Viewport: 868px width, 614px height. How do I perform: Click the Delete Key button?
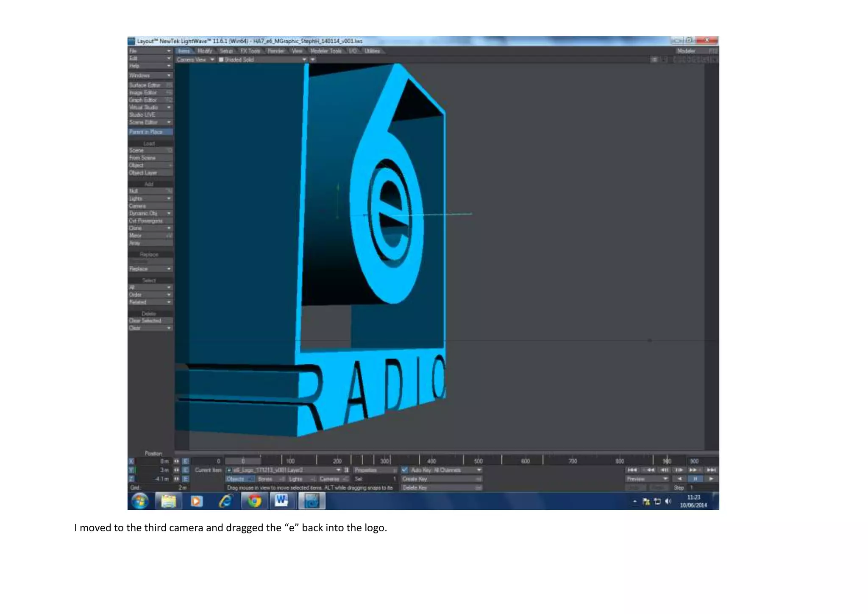coord(441,488)
